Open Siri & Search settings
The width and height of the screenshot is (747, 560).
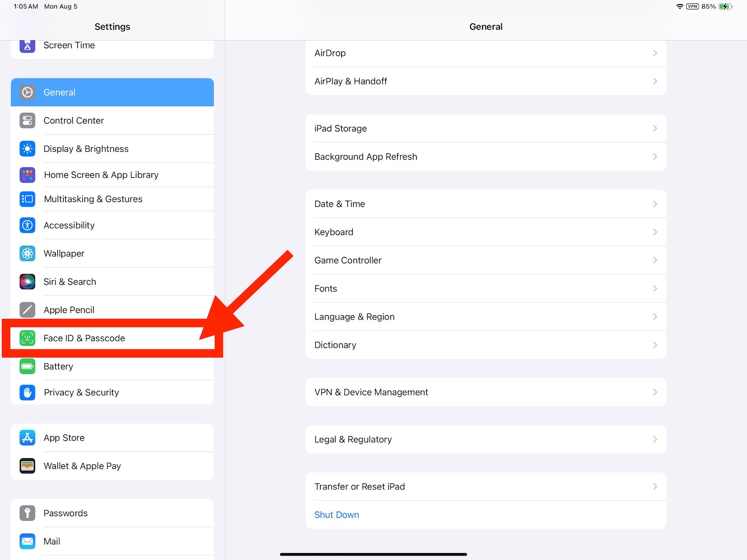tap(112, 282)
